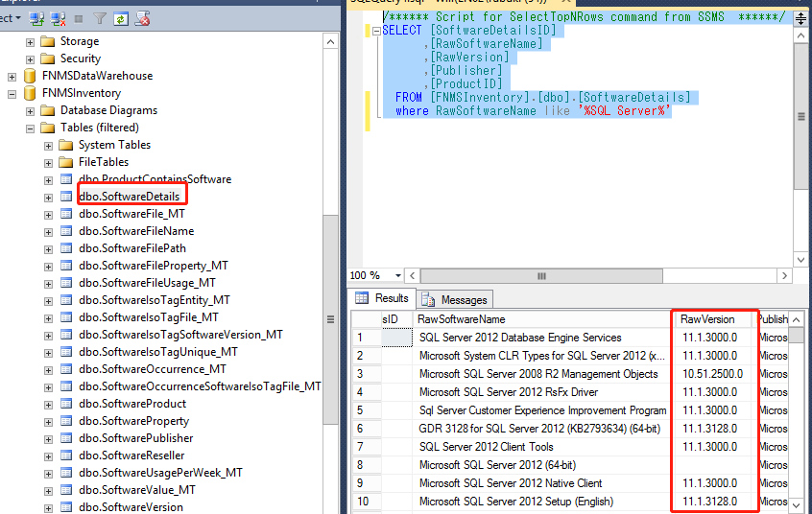Click editor horizontal scroll left arrow
Viewport: 812px width, 514px height.
(x=412, y=276)
